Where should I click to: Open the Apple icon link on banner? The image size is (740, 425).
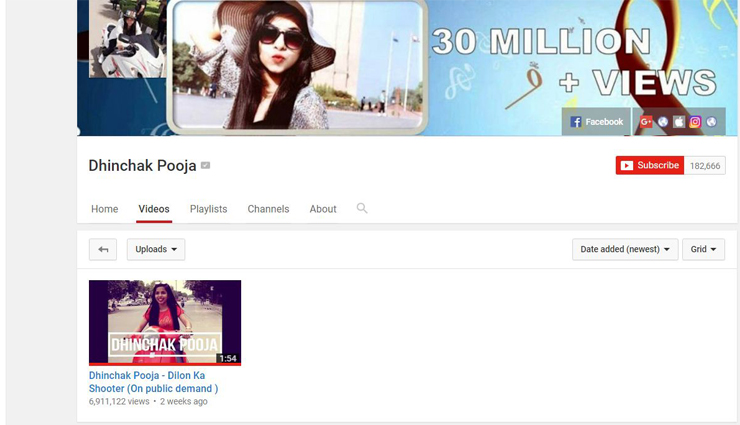679,122
